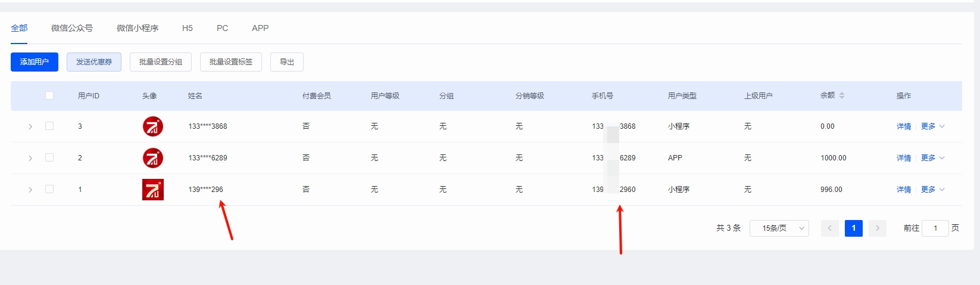The width and height of the screenshot is (980, 285).
Task: Open 更多 dropdown for user ID 3
Action: click(x=932, y=126)
